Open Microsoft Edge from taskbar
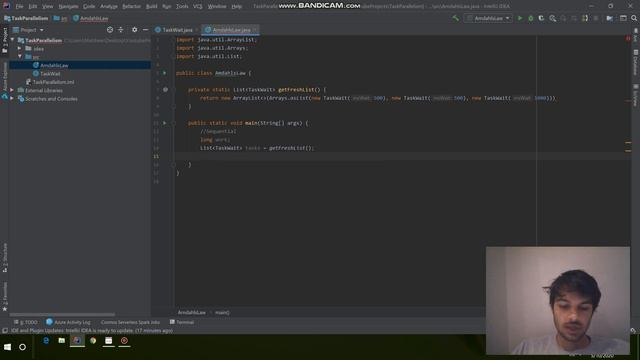This screenshot has width=640, height=360. click(x=46, y=340)
